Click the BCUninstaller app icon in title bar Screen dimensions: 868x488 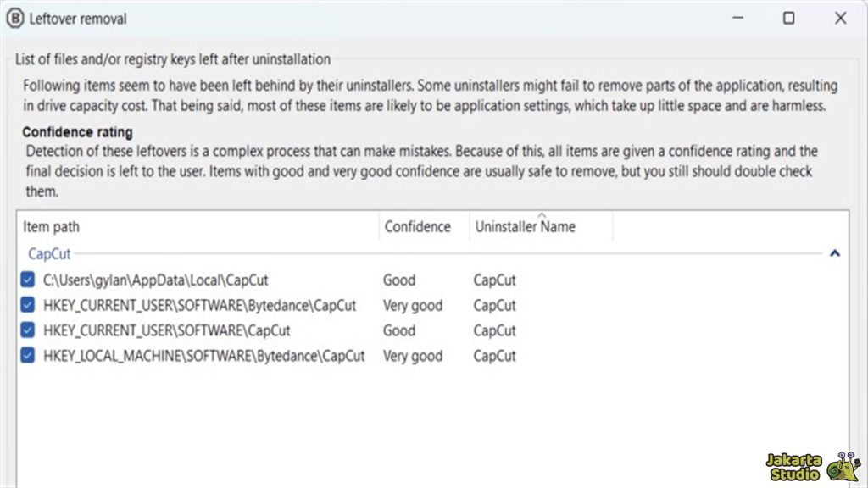[15, 18]
